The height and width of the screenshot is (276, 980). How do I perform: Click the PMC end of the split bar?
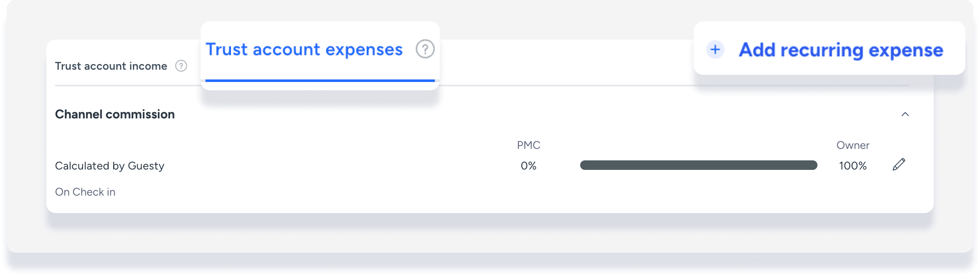click(x=585, y=165)
